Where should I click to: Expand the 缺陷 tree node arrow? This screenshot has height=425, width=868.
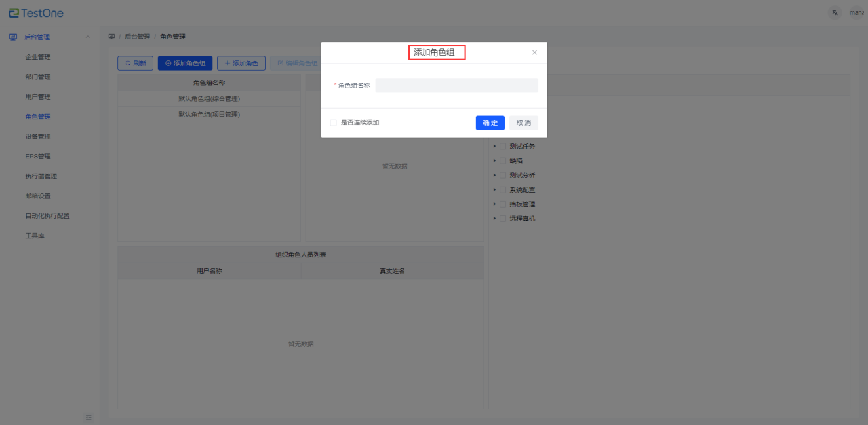tap(494, 160)
